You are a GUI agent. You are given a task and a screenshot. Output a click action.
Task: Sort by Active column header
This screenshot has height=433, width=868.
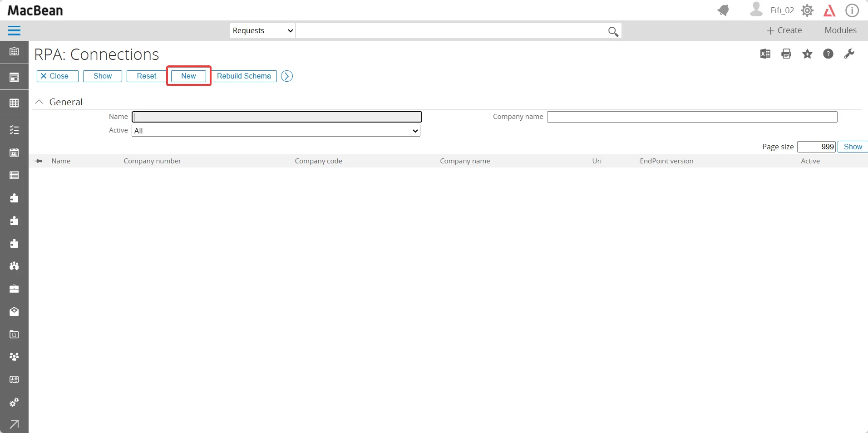(810, 161)
